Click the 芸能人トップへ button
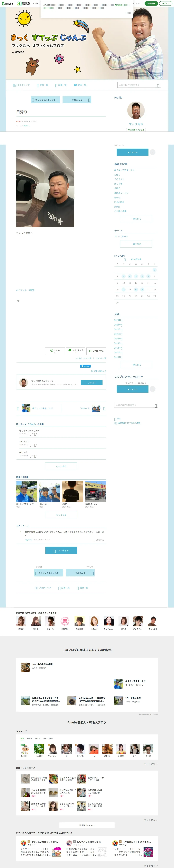 coord(87,825)
